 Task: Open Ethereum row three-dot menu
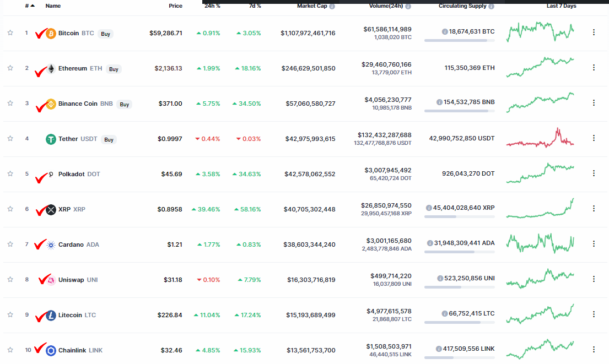coord(594,68)
